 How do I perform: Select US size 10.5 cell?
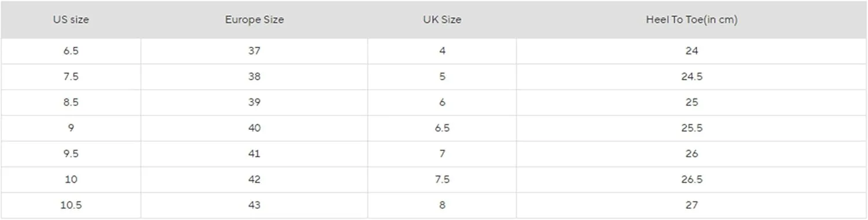click(x=71, y=205)
